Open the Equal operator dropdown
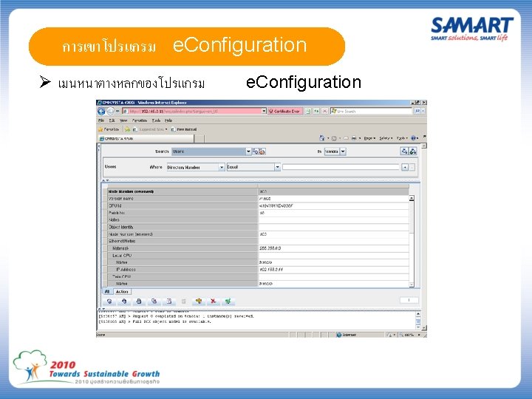532x399 pixels. [278, 167]
